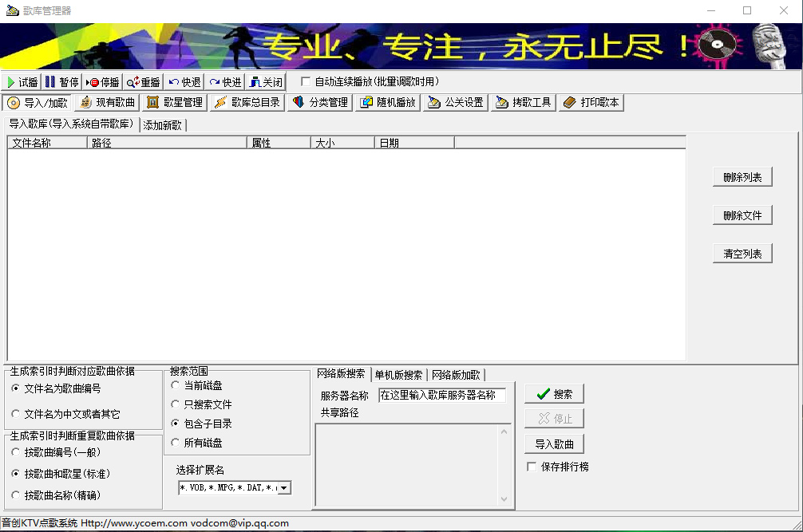Open 歌星管理 singer management
The width and height of the screenshot is (803, 532).
tap(175, 103)
